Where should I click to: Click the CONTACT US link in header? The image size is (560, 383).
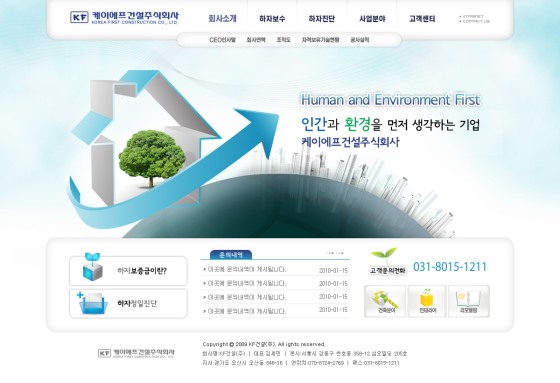click(475, 21)
